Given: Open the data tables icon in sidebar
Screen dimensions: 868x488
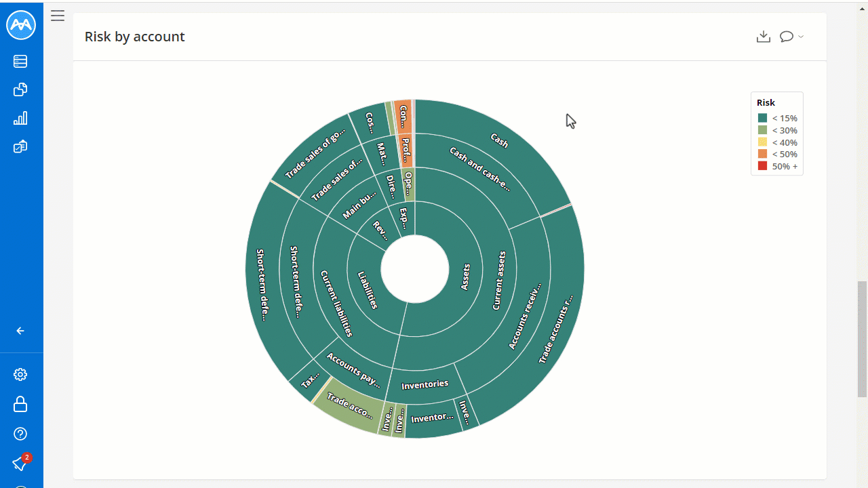Looking at the screenshot, I should 20,61.
